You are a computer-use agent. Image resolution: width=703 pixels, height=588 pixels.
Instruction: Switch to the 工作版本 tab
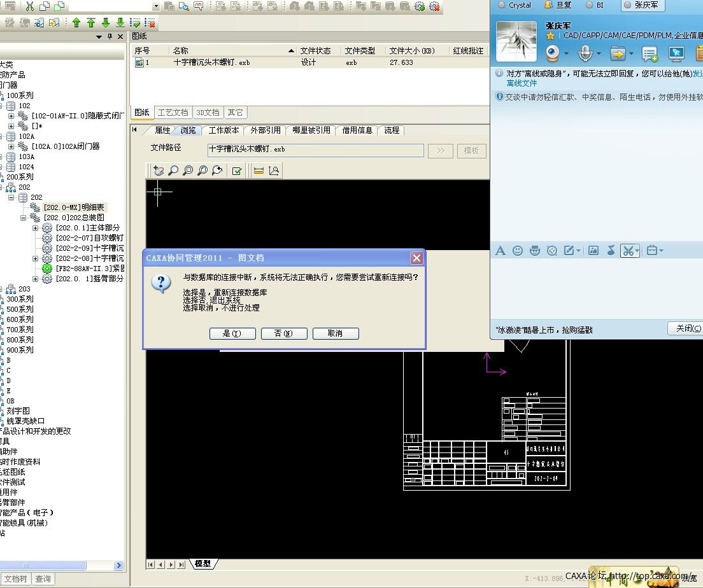224,130
